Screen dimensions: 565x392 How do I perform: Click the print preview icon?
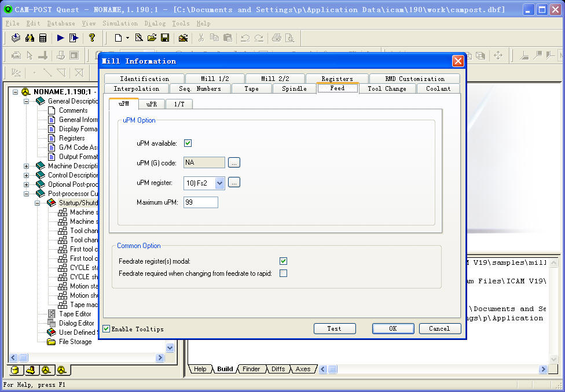click(x=290, y=38)
